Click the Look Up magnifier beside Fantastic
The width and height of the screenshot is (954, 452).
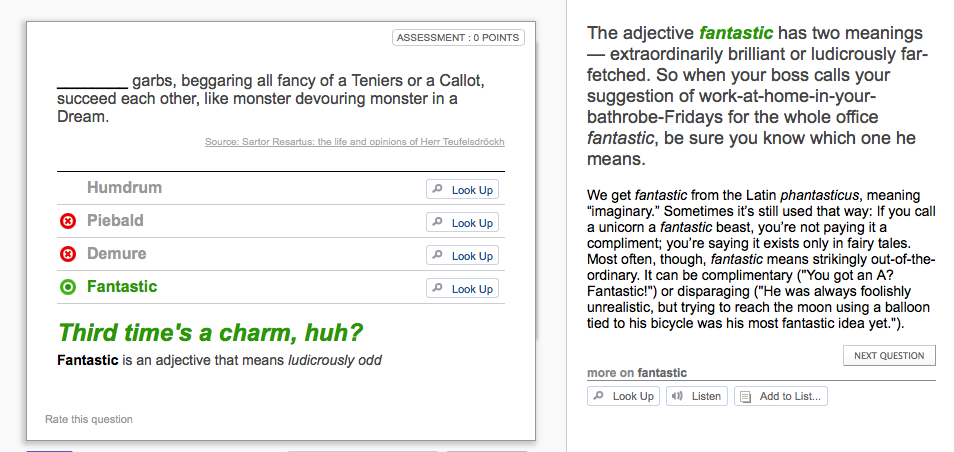click(x=437, y=288)
